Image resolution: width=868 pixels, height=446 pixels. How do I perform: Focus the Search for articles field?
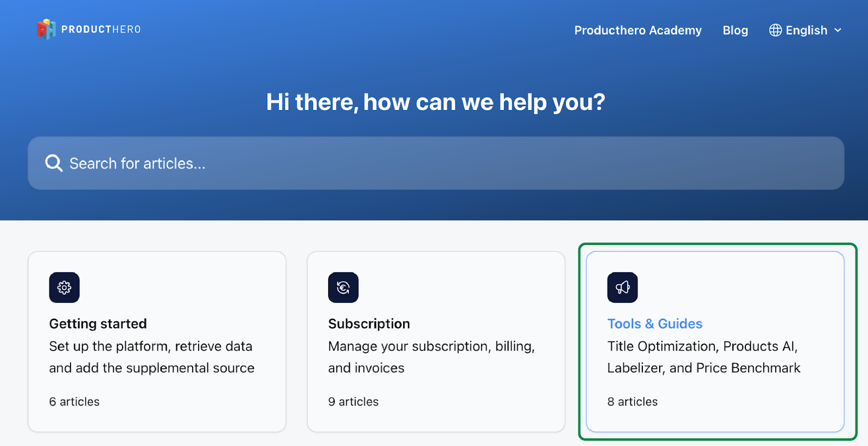point(436,163)
